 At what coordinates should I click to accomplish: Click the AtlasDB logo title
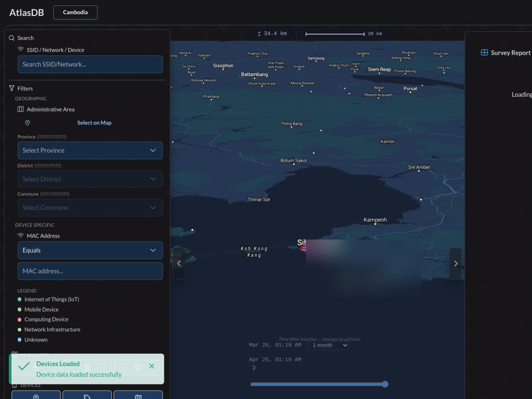tap(27, 13)
